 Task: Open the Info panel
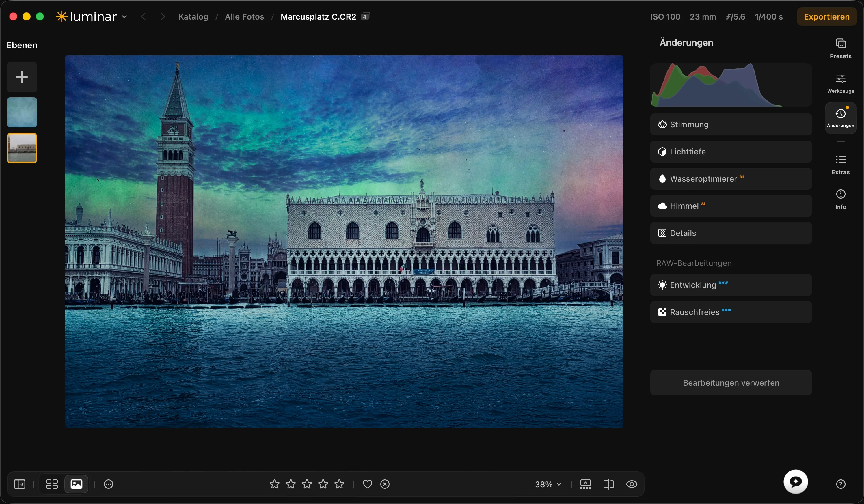pos(840,199)
